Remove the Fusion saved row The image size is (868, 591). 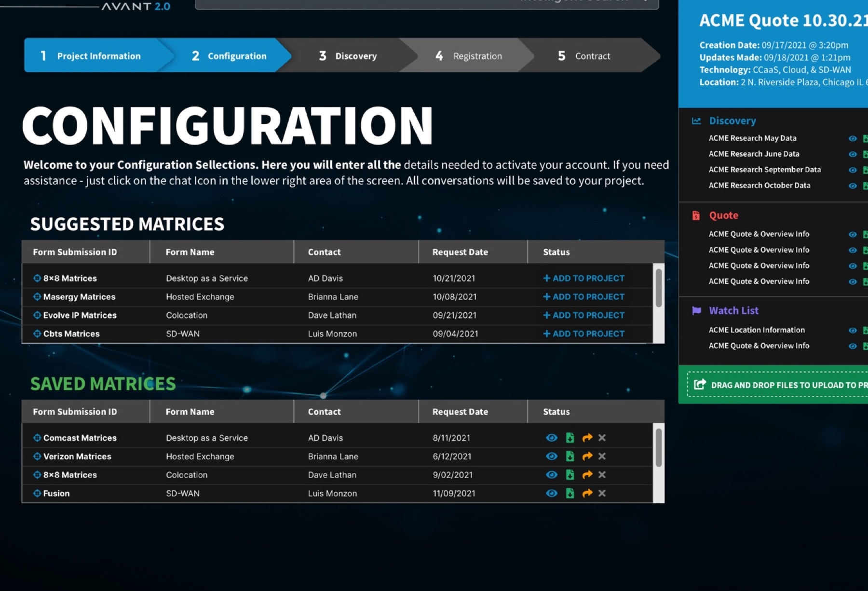click(602, 493)
